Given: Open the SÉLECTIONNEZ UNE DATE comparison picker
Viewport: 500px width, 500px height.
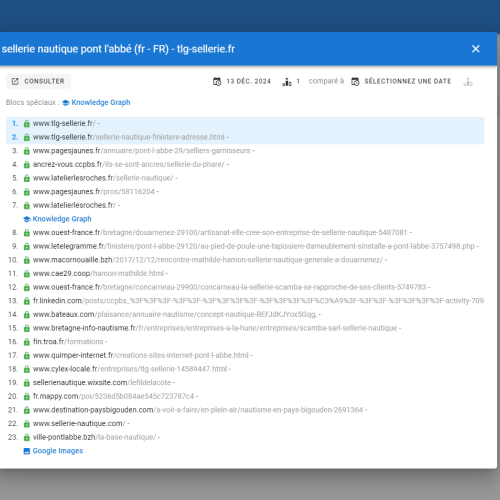Looking at the screenshot, I should (x=402, y=81).
